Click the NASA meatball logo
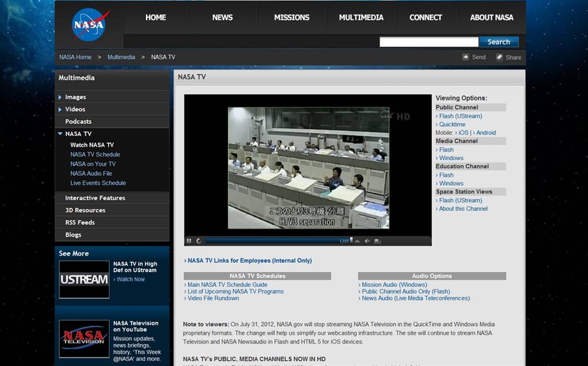 90,24
